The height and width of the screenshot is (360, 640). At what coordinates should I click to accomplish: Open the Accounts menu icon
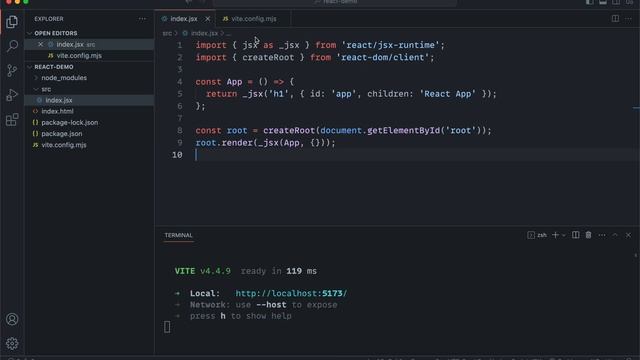click(x=12, y=319)
